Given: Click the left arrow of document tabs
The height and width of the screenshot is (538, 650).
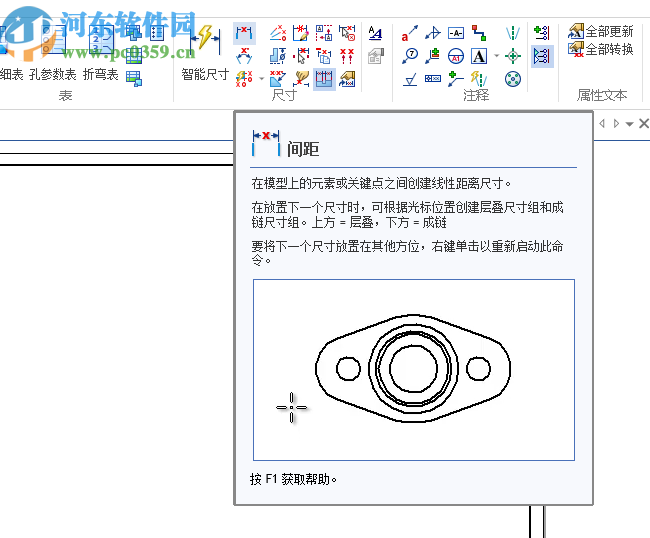Looking at the screenshot, I should pos(602,124).
